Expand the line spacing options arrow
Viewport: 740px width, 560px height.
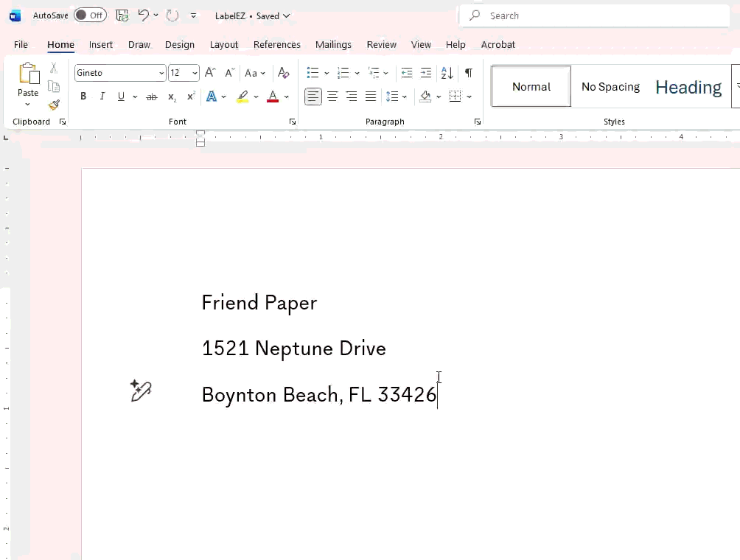(x=405, y=97)
